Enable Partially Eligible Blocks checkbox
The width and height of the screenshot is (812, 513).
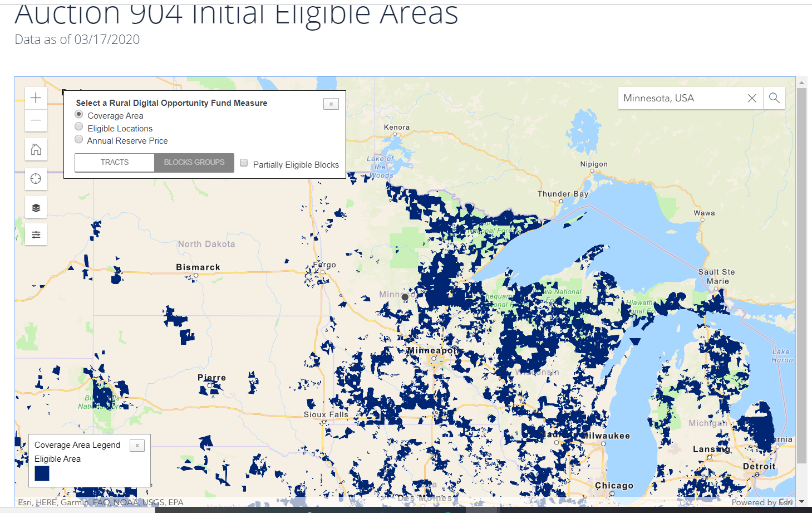(244, 162)
